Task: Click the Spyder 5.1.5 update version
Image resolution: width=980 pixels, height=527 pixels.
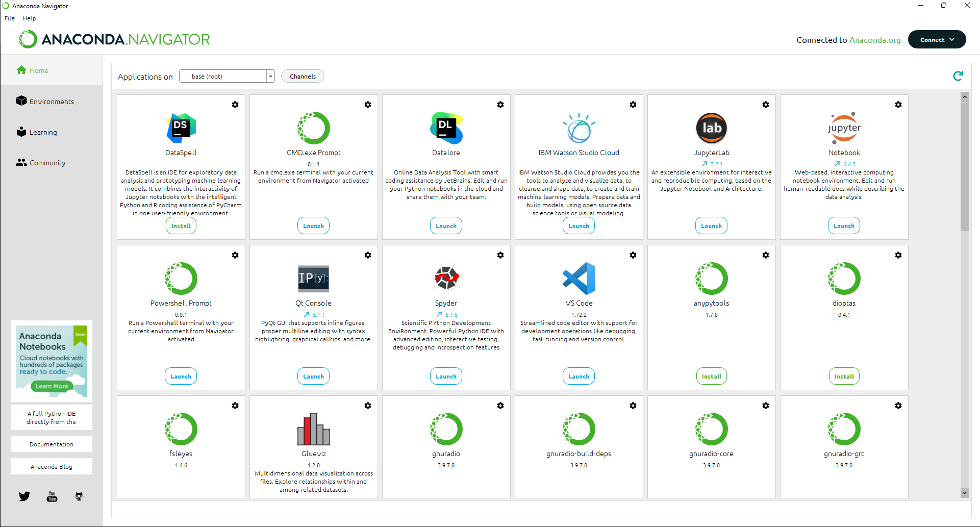Action: (x=447, y=315)
